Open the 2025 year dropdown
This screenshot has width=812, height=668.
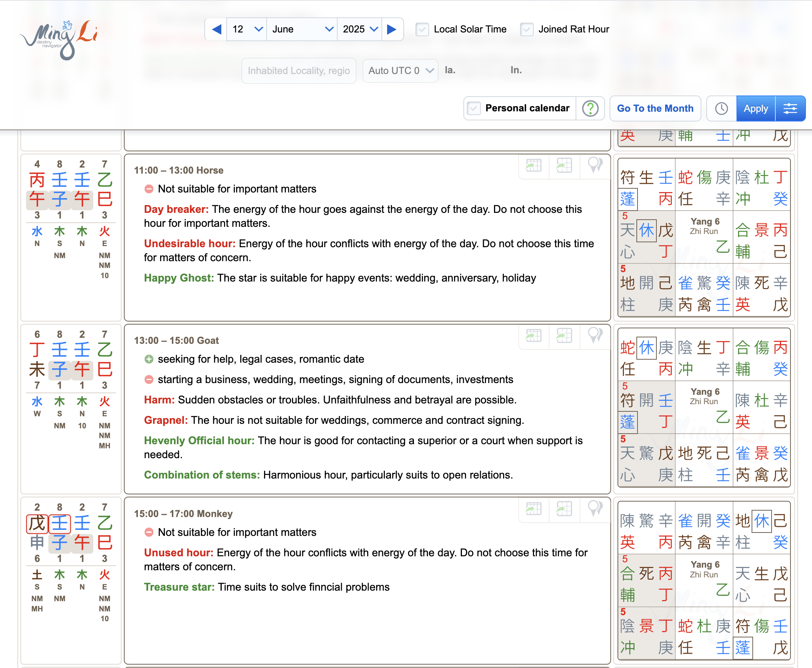point(359,29)
